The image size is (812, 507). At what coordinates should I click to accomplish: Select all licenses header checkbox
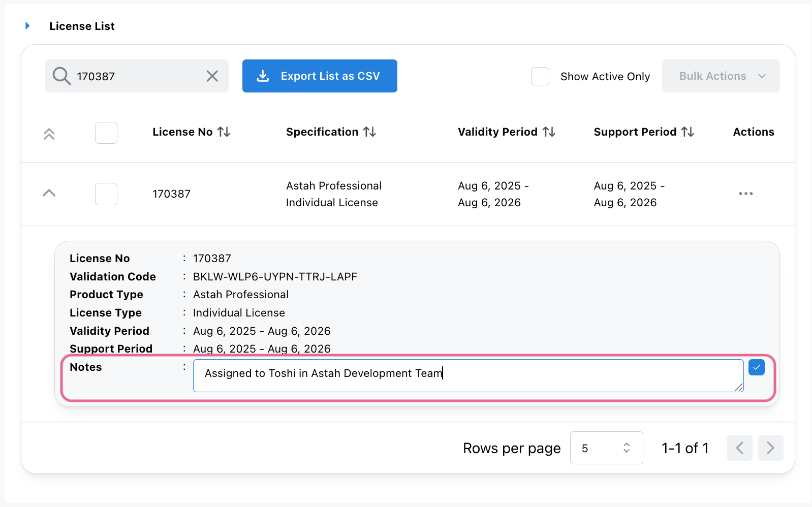[106, 133]
